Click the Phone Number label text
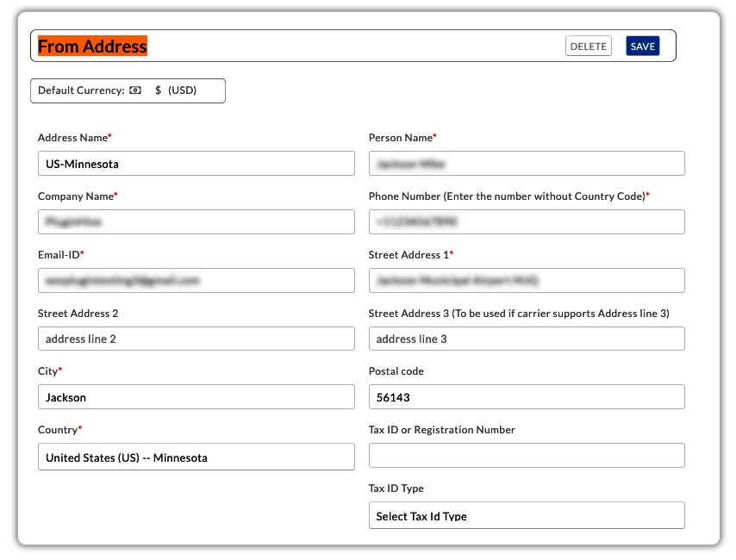The image size is (736, 560). (x=508, y=196)
